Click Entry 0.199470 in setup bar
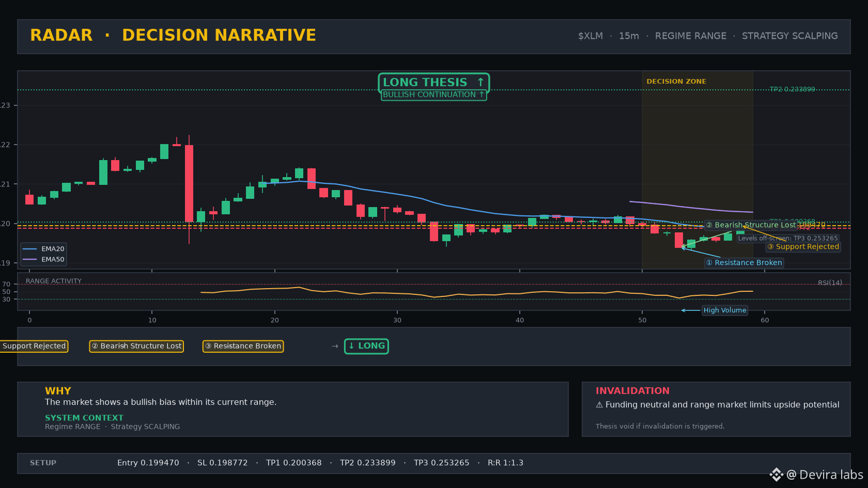Image resolution: width=868 pixels, height=488 pixels. (x=148, y=463)
